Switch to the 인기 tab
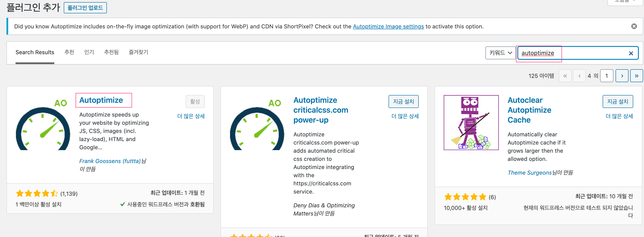The width and height of the screenshot is (644, 237). tap(89, 52)
